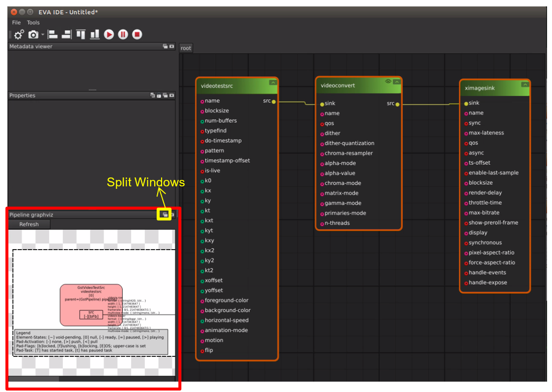Screen dimensions: 552x392
Task: Open the File menu
Action: (16, 23)
